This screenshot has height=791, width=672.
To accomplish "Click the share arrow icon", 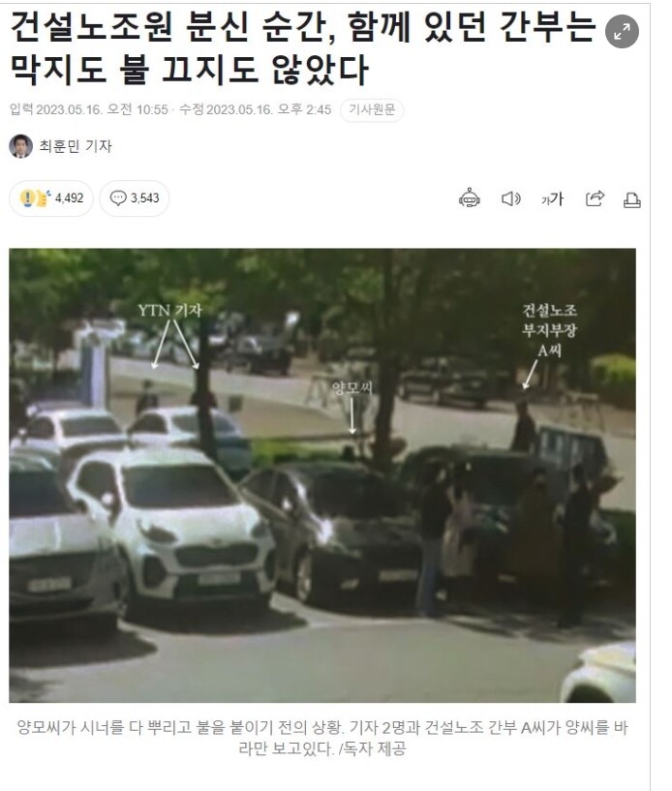I will coord(595,198).
